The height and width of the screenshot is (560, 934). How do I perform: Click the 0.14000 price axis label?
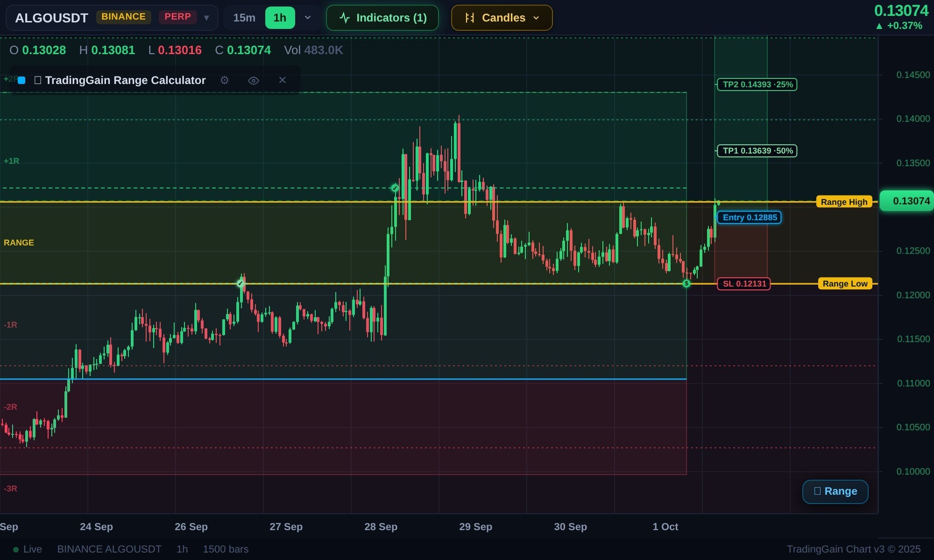pyautogui.click(x=913, y=119)
